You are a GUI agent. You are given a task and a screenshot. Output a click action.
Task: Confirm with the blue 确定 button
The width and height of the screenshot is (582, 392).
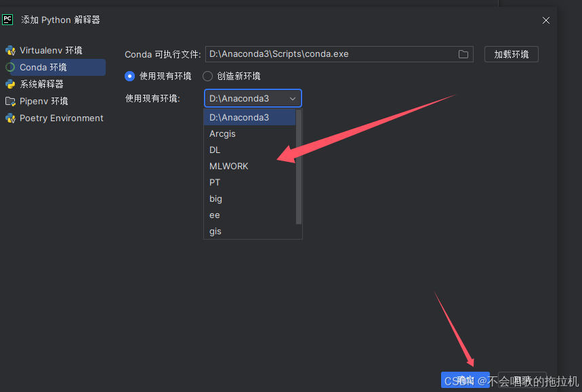[x=465, y=380]
